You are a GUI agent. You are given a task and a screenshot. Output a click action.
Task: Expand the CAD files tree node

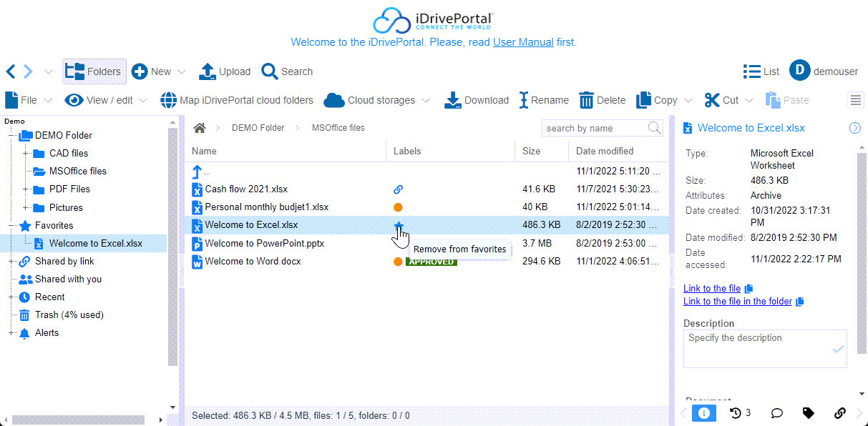(26, 153)
